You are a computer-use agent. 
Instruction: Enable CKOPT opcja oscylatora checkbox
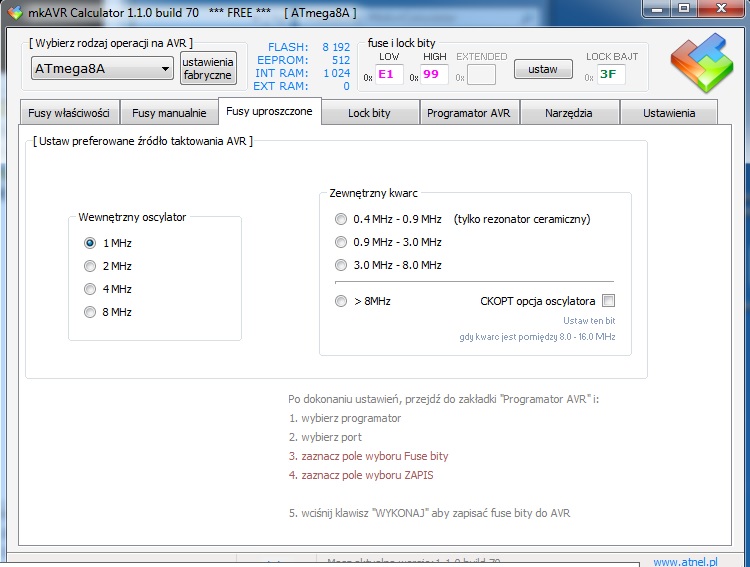608,301
